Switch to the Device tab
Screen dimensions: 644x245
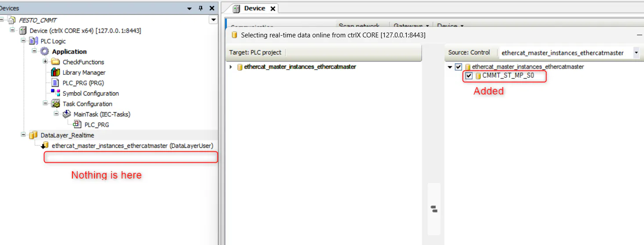click(x=254, y=8)
